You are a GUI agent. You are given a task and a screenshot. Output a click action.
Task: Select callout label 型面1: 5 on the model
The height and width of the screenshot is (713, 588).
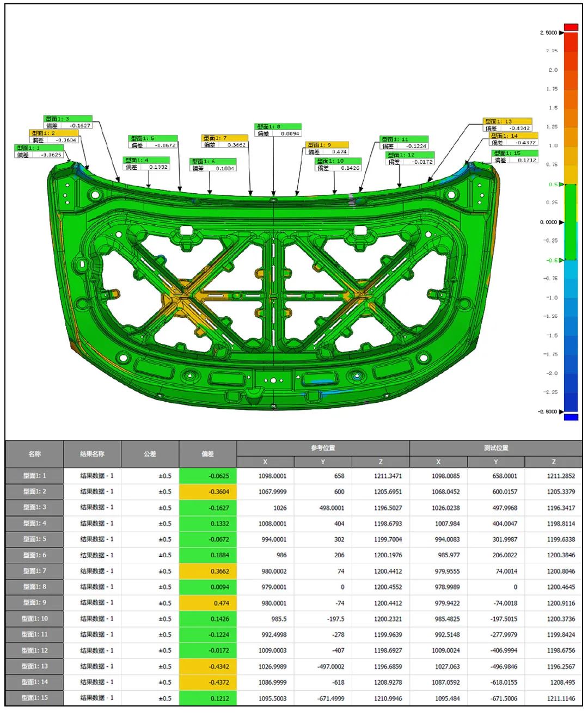coord(153,138)
